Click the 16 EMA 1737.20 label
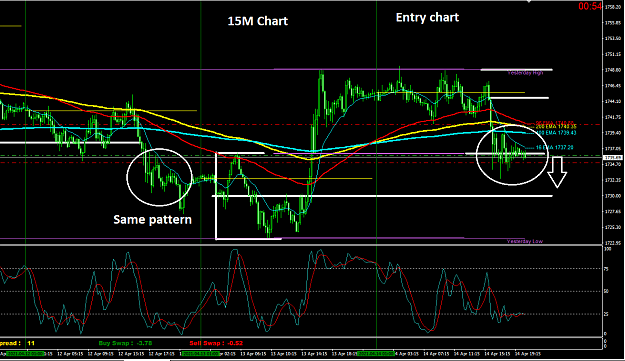The image size is (625, 361). 554,147
